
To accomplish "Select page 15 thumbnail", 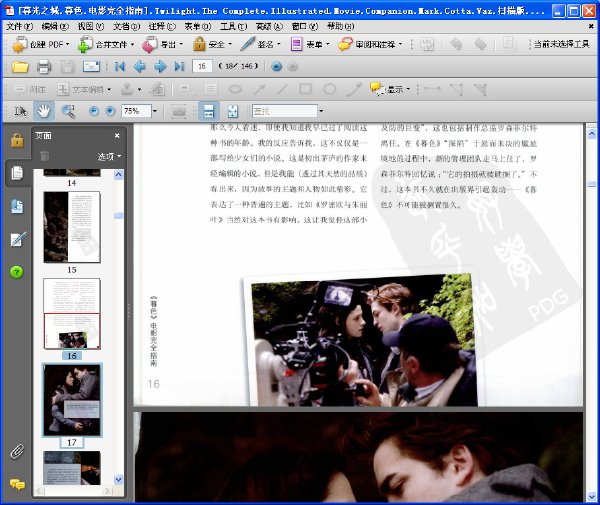I will 72,227.
